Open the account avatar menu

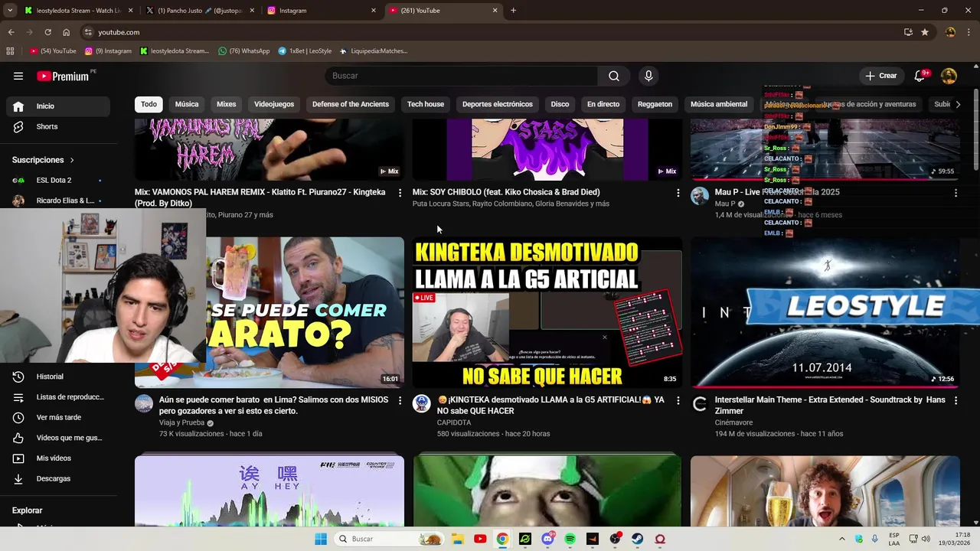coord(949,76)
